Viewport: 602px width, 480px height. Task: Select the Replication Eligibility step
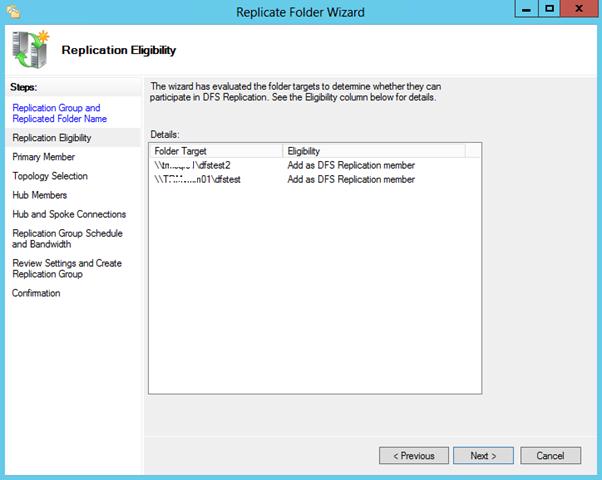pyautogui.click(x=51, y=138)
